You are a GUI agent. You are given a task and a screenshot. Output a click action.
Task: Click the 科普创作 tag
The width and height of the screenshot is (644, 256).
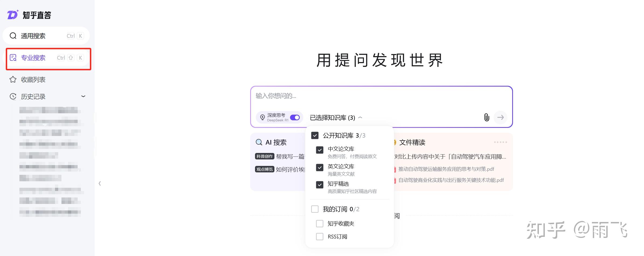264,156
